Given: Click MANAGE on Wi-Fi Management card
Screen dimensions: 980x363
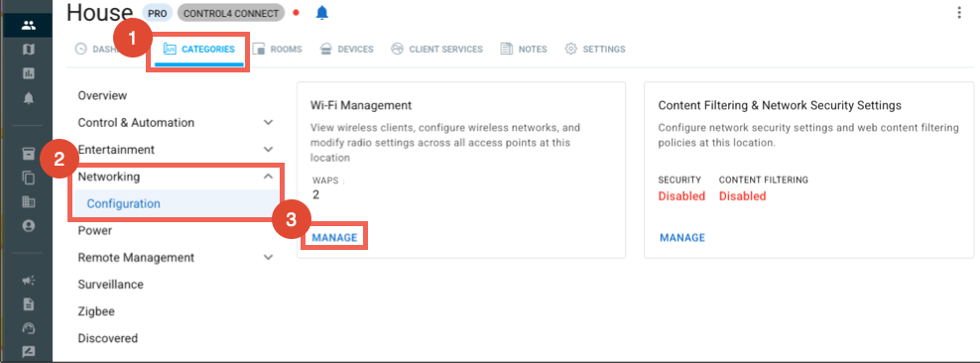Looking at the screenshot, I should pos(335,237).
